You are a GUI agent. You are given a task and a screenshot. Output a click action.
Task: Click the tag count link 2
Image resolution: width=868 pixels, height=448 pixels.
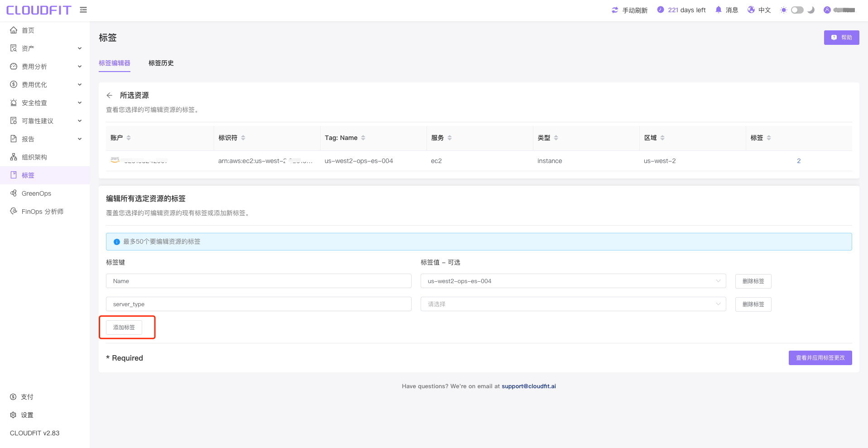coord(799,161)
